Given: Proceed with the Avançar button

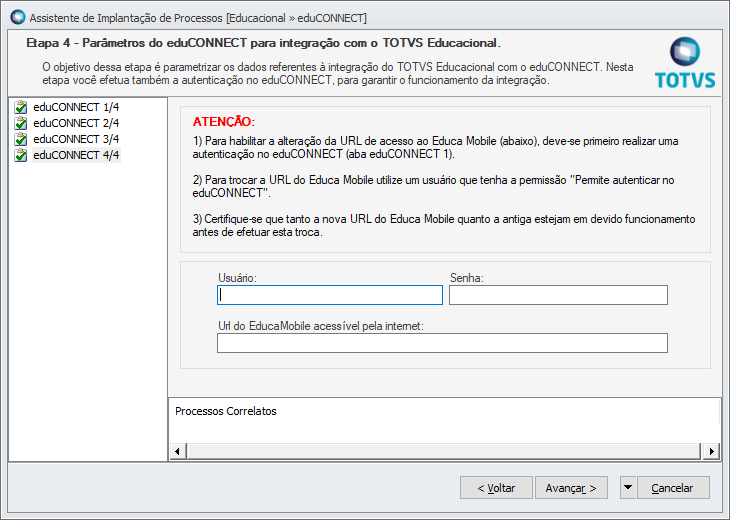Looking at the screenshot, I should click(x=571, y=488).
